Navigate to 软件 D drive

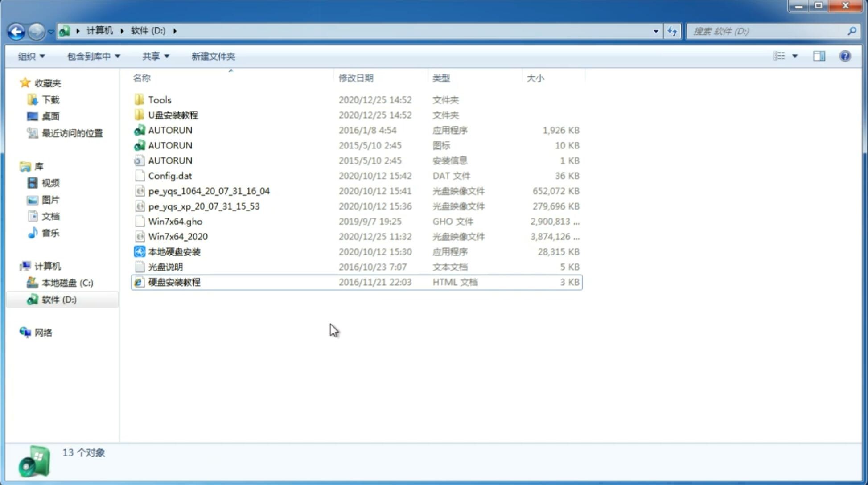pyautogui.click(x=58, y=299)
